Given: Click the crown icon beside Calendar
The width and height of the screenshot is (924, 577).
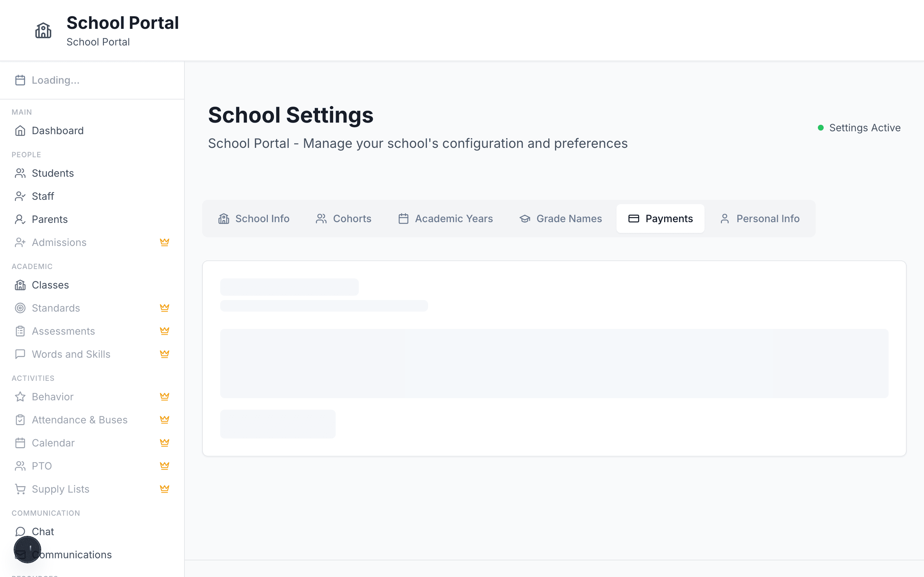Looking at the screenshot, I should point(165,443).
